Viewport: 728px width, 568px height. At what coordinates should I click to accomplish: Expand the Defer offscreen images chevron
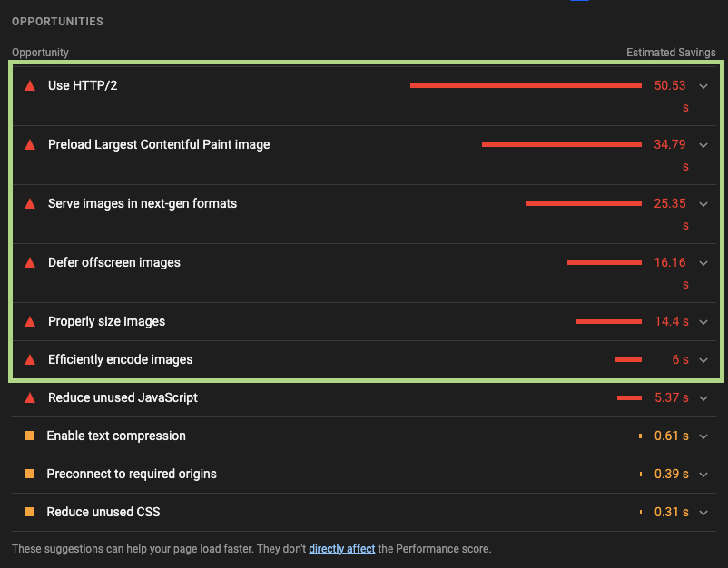pos(703,262)
